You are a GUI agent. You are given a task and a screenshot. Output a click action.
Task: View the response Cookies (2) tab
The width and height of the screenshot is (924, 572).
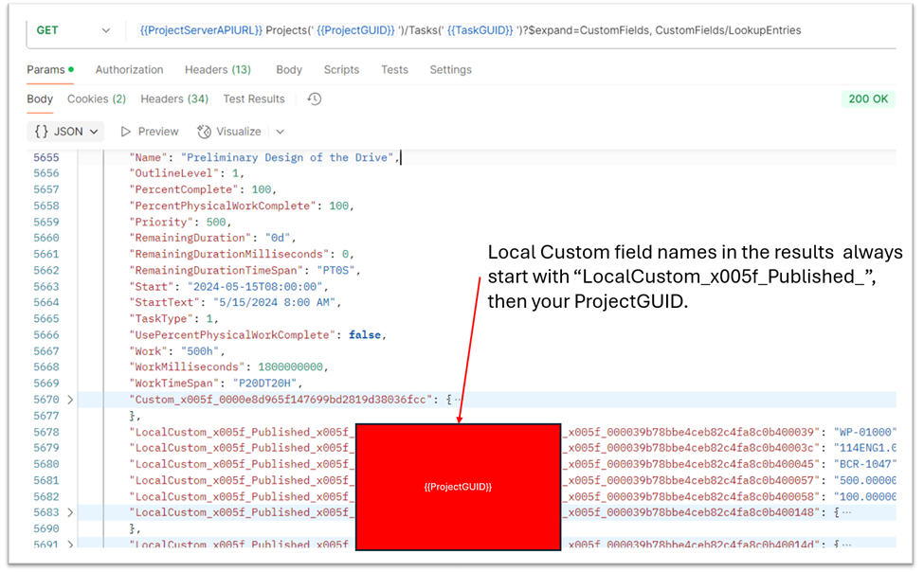pos(96,99)
